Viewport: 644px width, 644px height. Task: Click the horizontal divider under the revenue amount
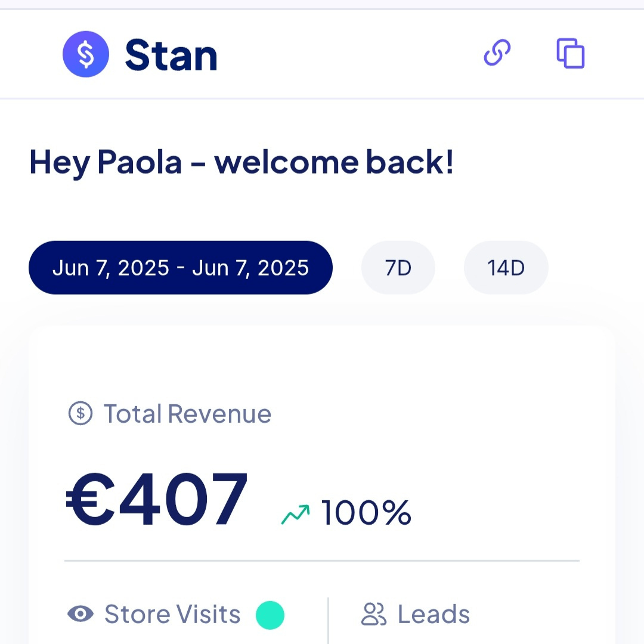(322, 561)
